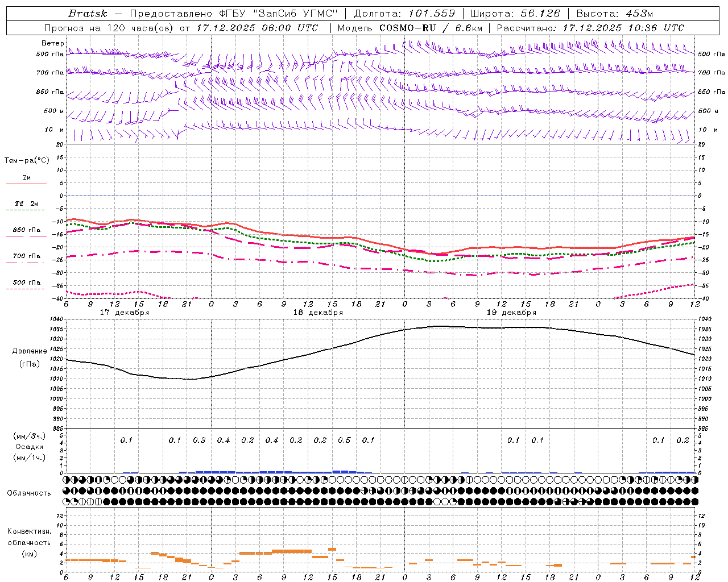The image size is (728, 582).
Task: Click the 17 декабря date label
Action: click(125, 312)
